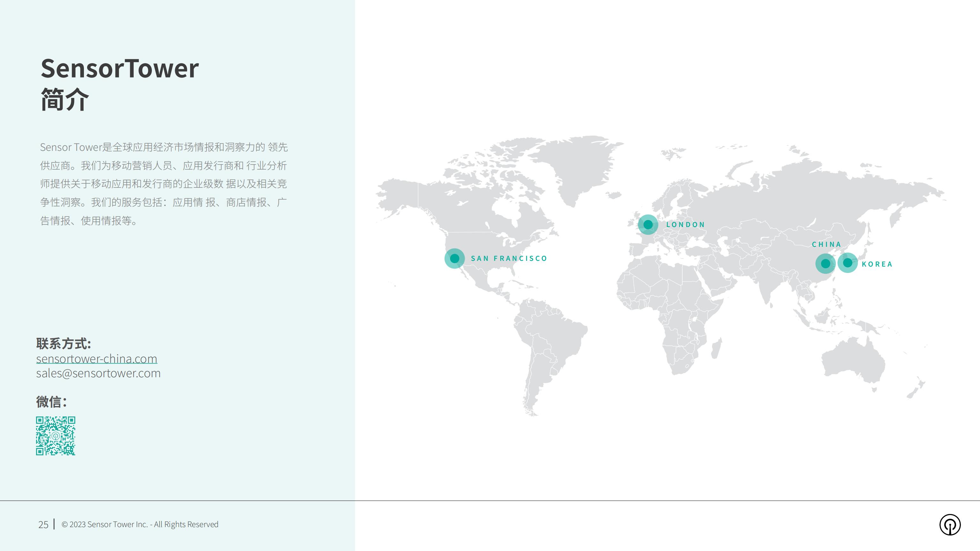Select the LONDON label

686,225
